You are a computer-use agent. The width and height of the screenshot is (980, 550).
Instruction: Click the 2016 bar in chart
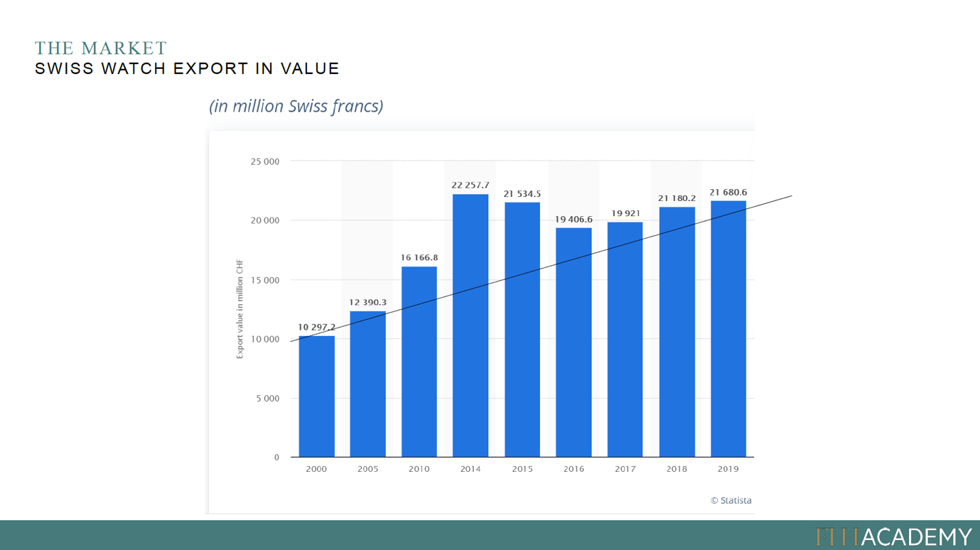tap(574, 343)
